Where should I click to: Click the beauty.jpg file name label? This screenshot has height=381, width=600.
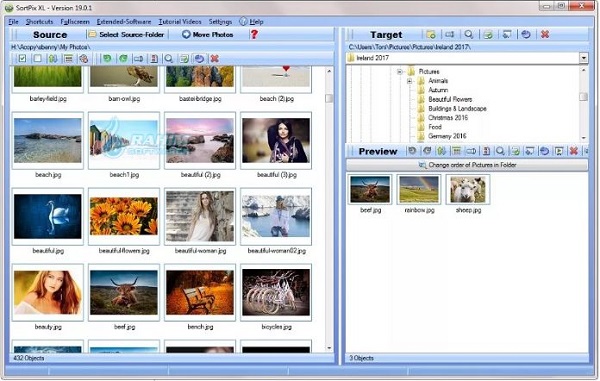pyautogui.click(x=48, y=327)
